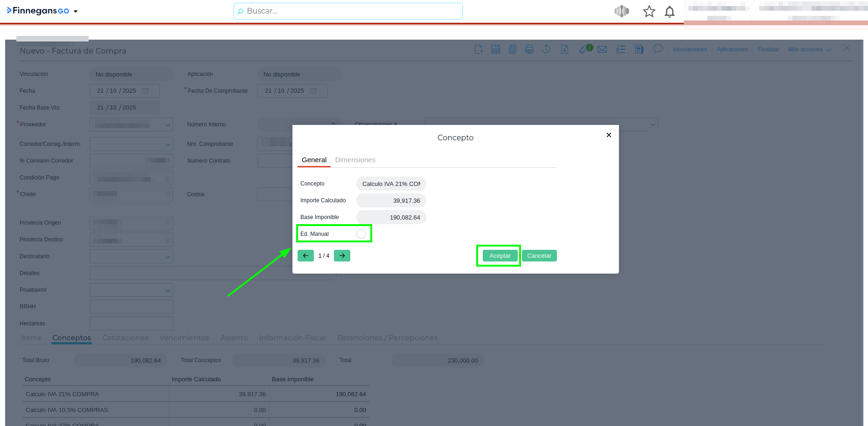Click the Aceptar button
Screen dimensions: 868x426
pyautogui.click(x=500, y=256)
